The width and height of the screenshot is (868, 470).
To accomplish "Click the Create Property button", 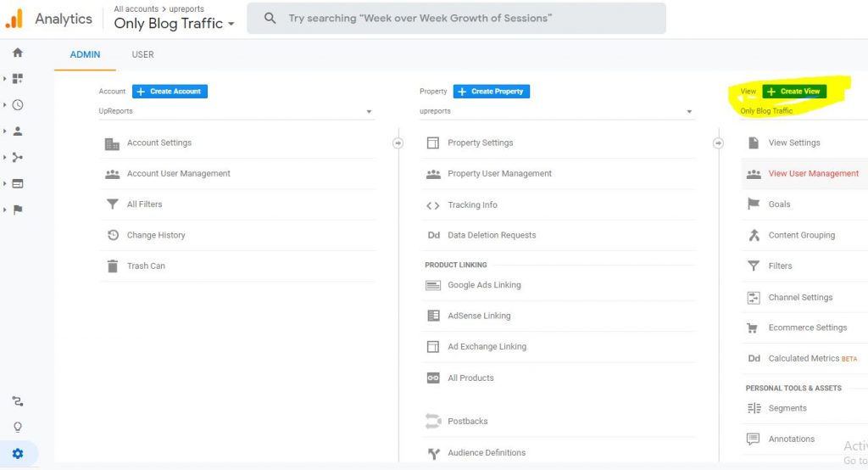I will (492, 92).
